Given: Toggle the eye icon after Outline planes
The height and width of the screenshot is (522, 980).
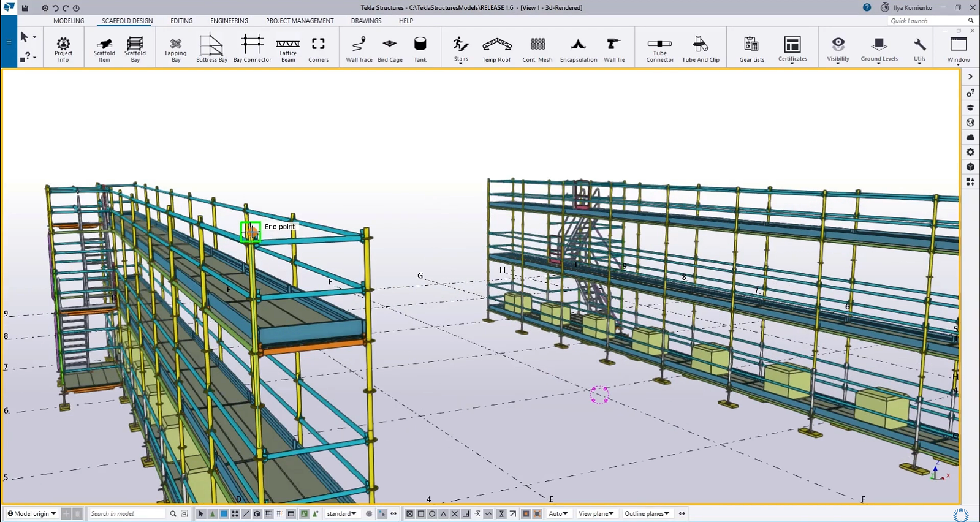Looking at the screenshot, I should (682, 513).
